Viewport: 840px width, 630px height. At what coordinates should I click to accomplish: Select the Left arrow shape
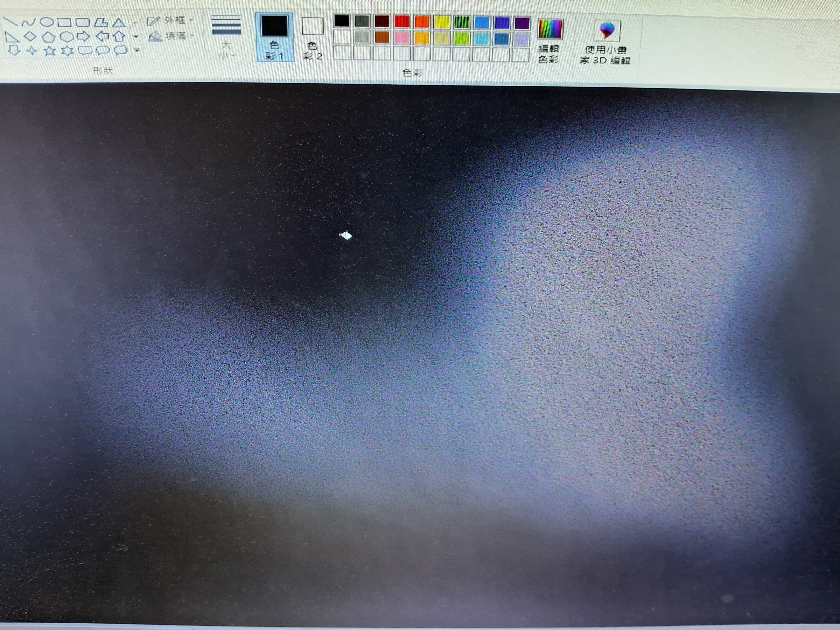point(102,36)
